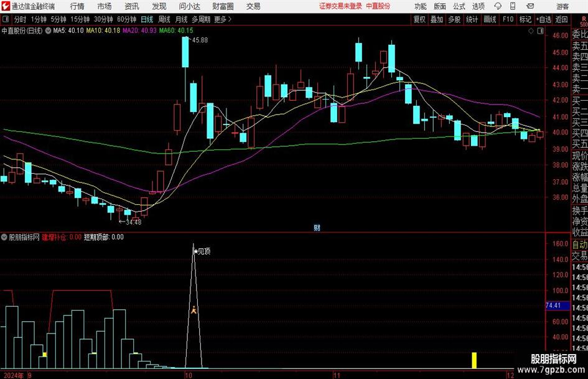Toggle the left side panel icon

coord(6,19)
